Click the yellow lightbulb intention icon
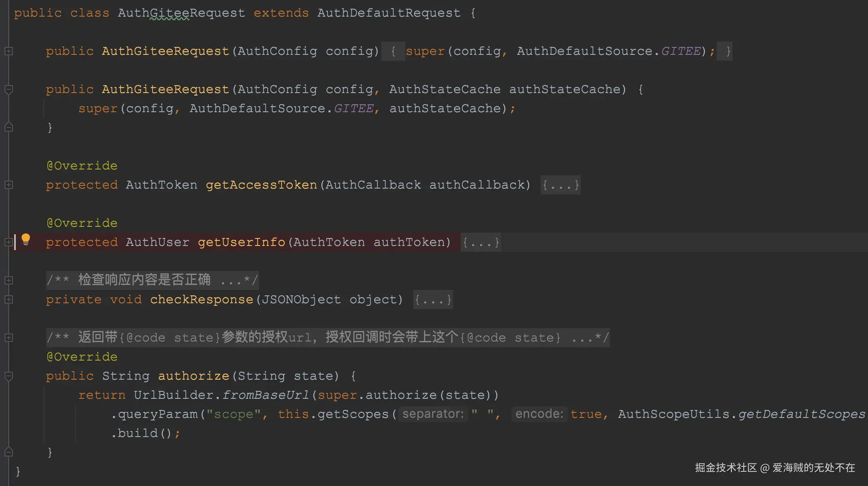This screenshot has width=868, height=486. click(x=26, y=239)
